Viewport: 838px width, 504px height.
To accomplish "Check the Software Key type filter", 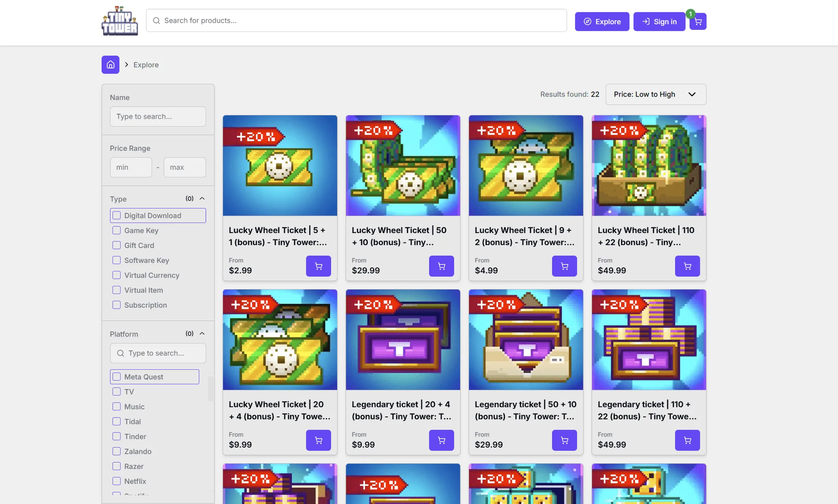I will coord(117,260).
